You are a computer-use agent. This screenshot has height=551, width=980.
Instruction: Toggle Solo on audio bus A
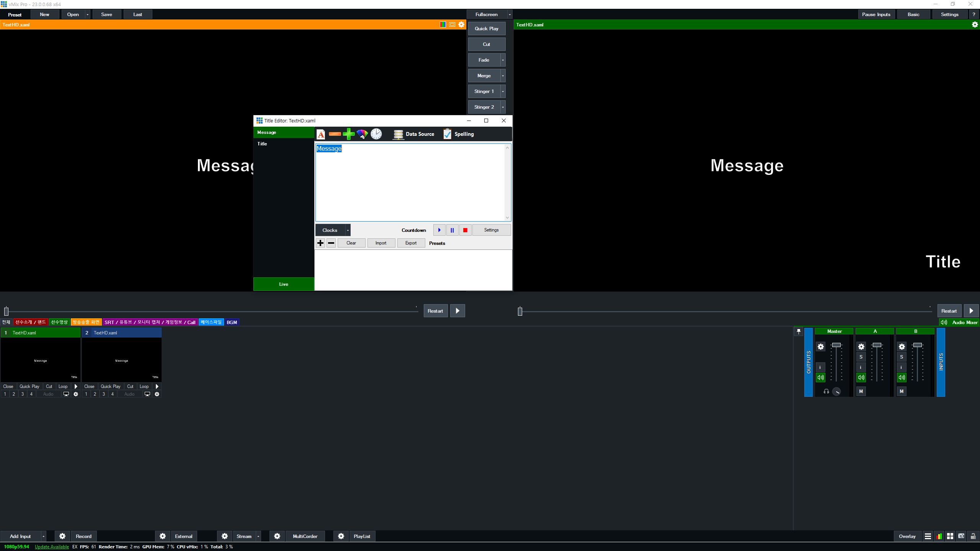(x=861, y=357)
